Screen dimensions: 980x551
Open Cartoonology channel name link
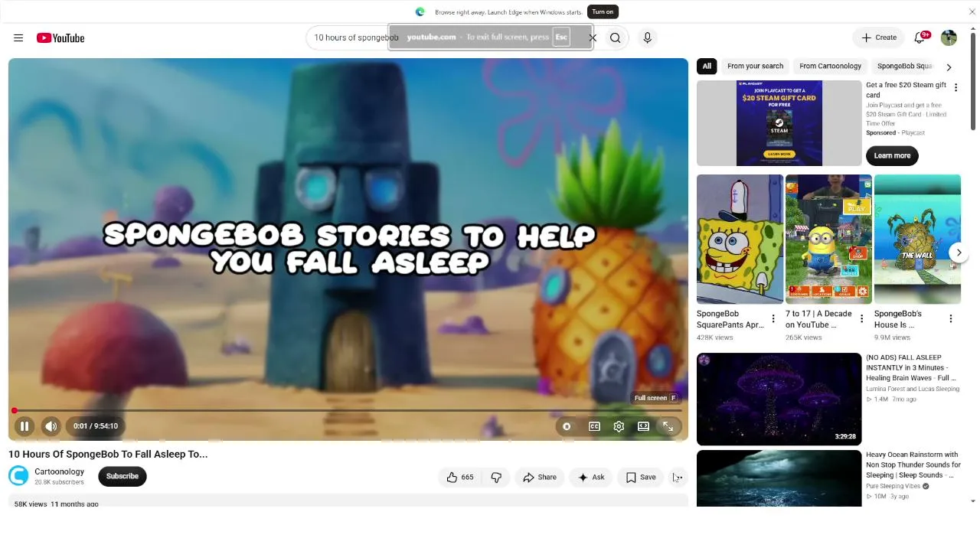pyautogui.click(x=60, y=471)
